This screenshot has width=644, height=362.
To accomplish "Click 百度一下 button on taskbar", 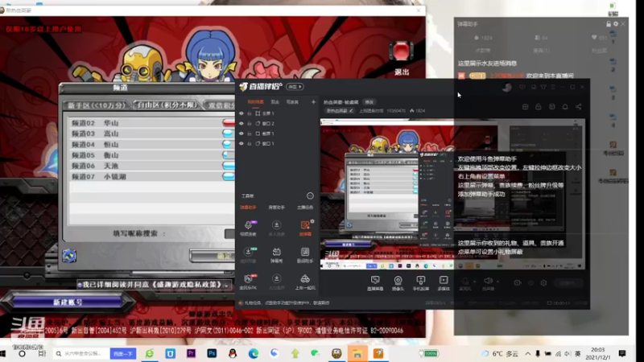I will tap(123, 353).
